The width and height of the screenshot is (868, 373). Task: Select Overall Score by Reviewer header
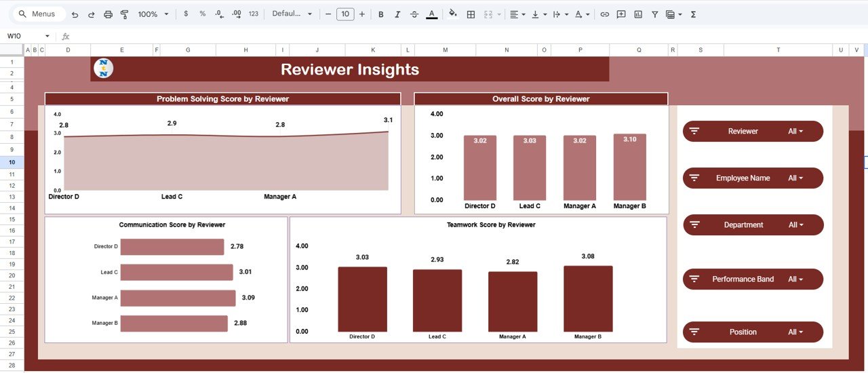(x=541, y=99)
